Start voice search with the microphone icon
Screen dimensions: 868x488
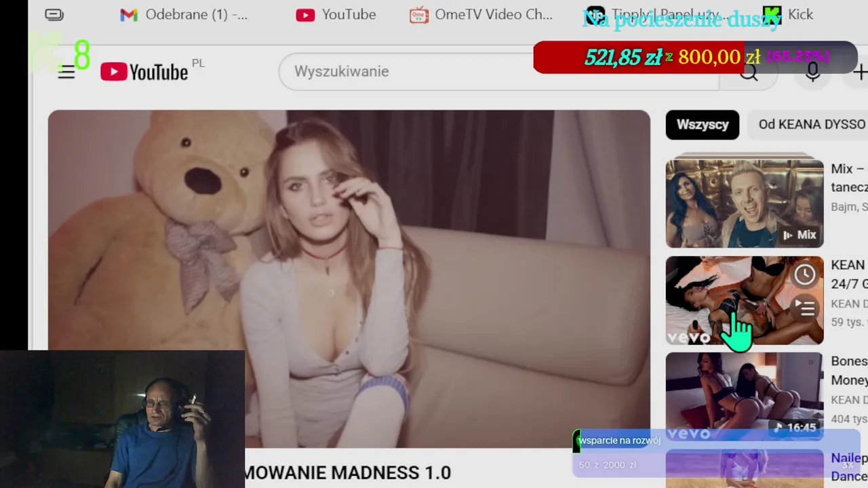pyautogui.click(x=812, y=71)
